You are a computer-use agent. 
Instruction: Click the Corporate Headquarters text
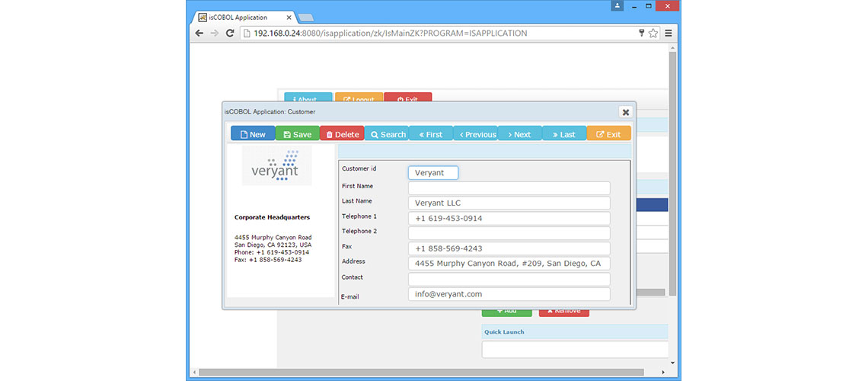point(273,218)
